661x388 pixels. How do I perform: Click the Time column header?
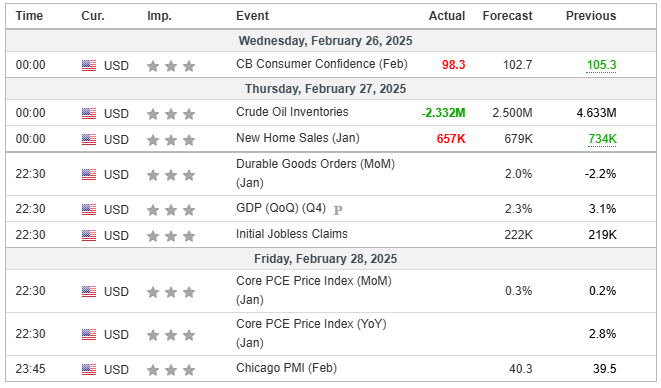pyautogui.click(x=29, y=16)
